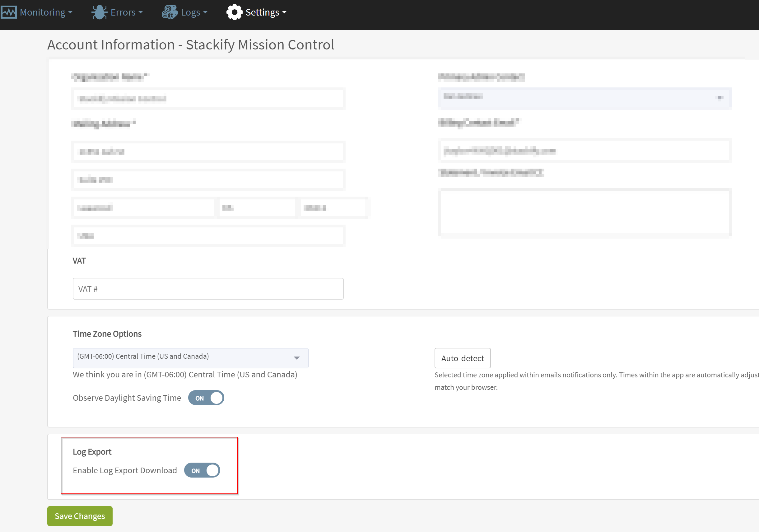Click the blurred country field
759x532 pixels.
point(208,236)
